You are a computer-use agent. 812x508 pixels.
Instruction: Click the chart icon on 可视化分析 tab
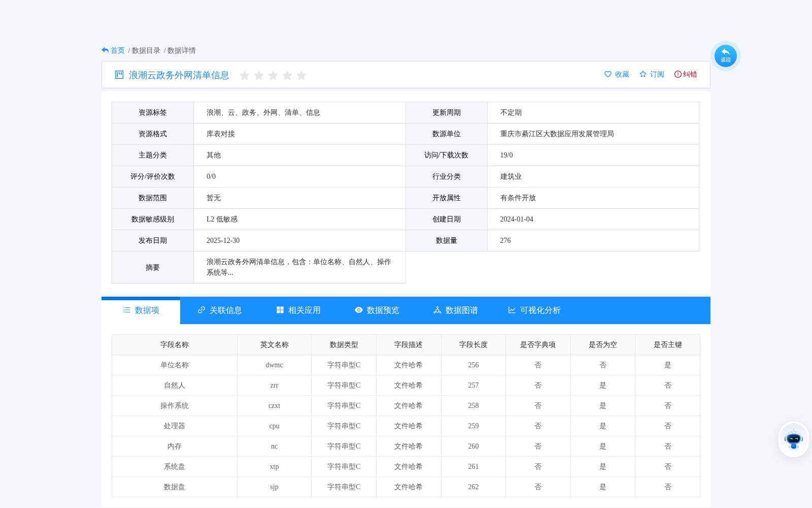coord(512,310)
